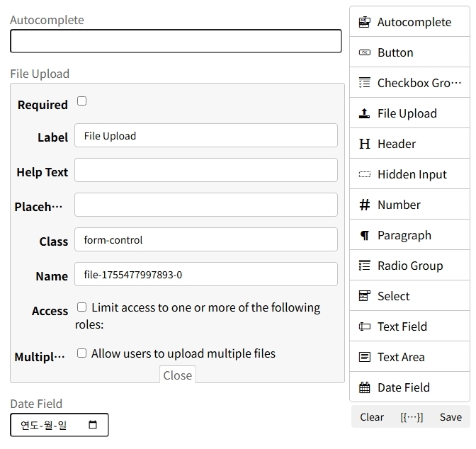This screenshot has width=476, height=449.
Task: Focus the Autocomplete preview input
Action: [176, 41]
